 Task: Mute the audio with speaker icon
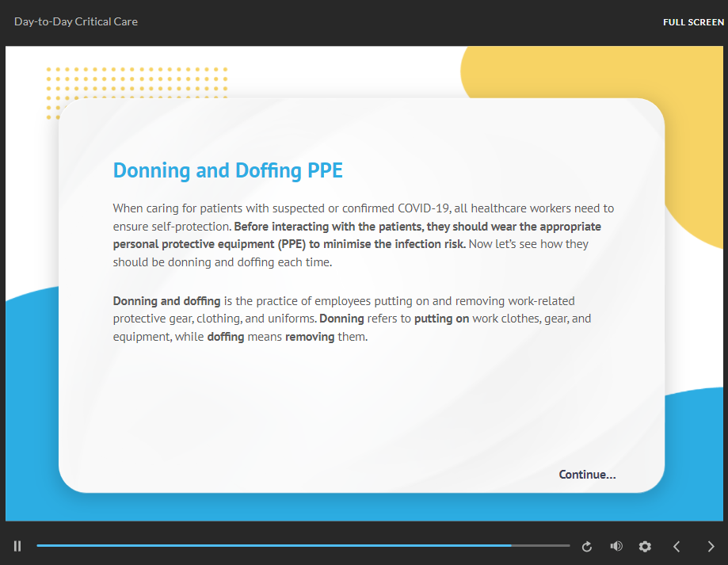[x=616, y=546]
